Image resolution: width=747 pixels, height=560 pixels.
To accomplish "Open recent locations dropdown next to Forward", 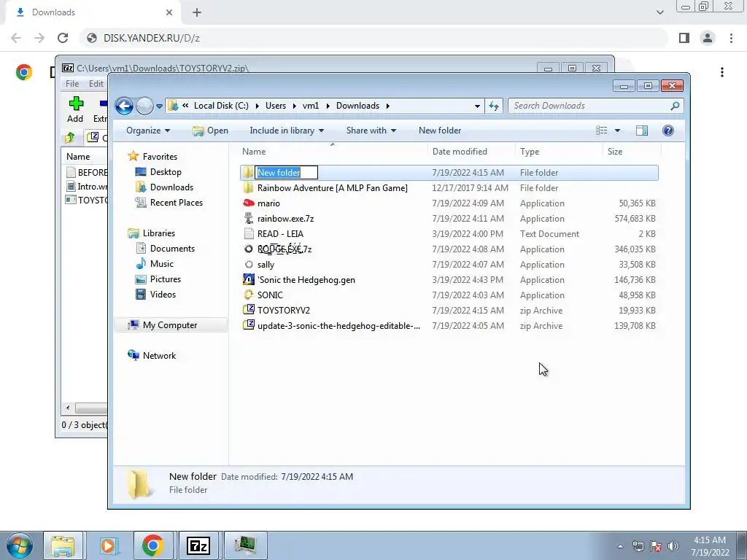I will pyautogui.click(x=159, y=106).
